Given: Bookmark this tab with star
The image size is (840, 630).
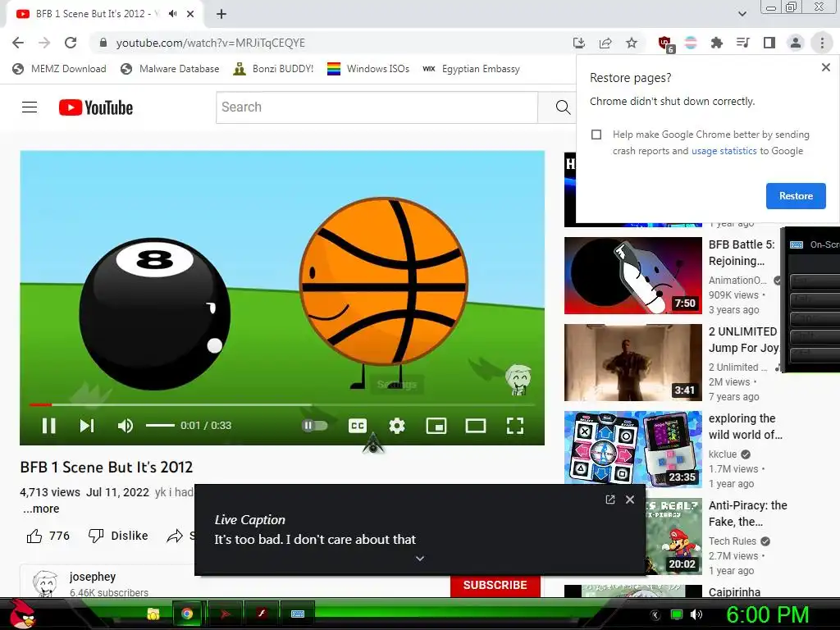Looking at the screenshot, I should pyautogui.click(x=632, y=43).
